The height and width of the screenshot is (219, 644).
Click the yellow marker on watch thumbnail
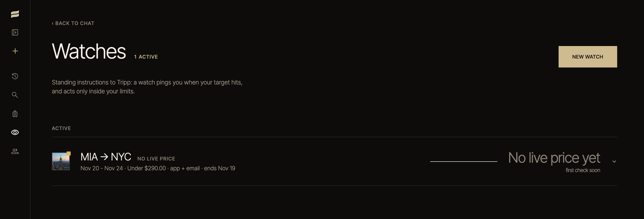tap(68, 154)
